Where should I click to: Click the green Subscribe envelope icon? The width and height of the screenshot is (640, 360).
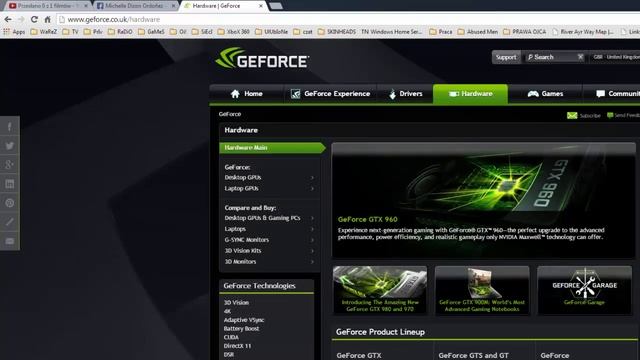pos(572,116)
